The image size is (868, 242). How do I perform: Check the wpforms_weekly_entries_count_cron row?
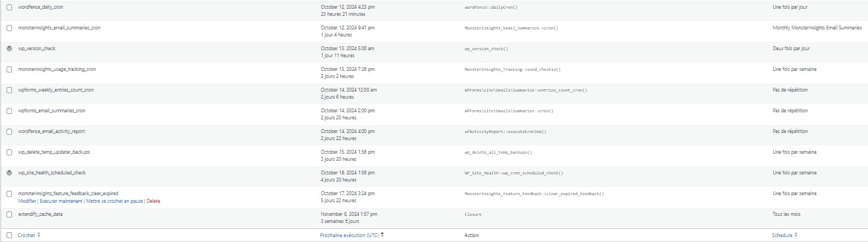coord(9,90)
